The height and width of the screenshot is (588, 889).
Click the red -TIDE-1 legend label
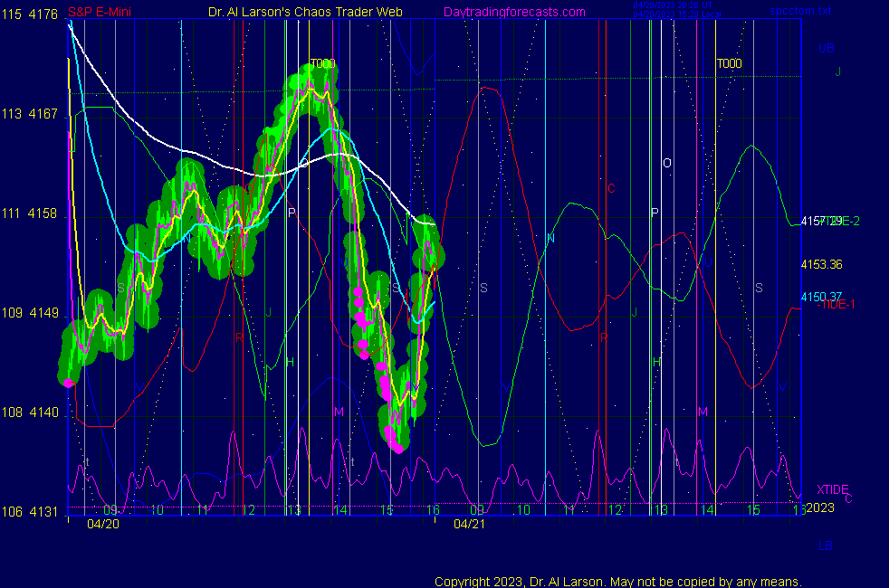pyautogui.click(x=836, y=305)
